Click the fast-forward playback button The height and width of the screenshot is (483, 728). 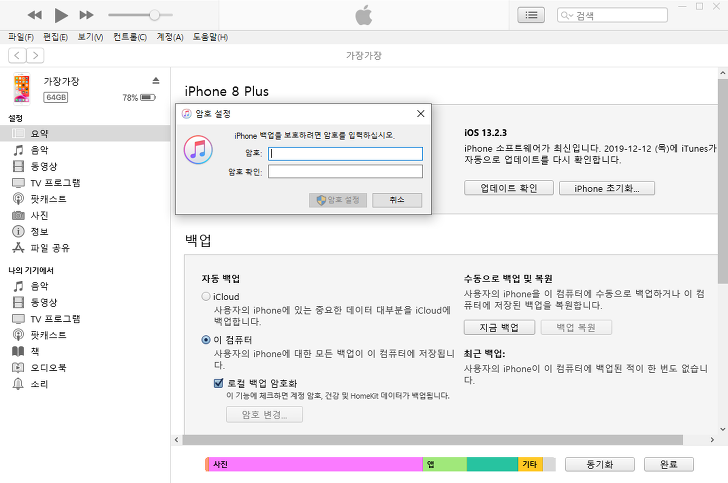(86, 15)
